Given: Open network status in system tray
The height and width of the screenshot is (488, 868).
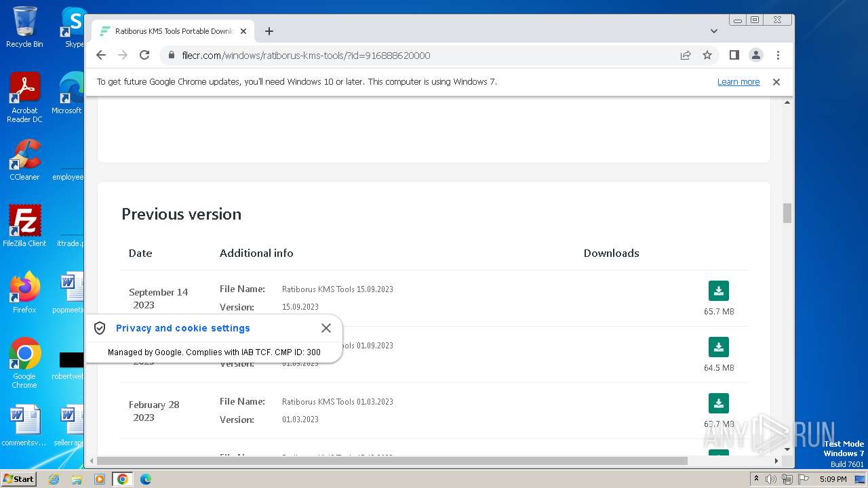Looking at the screenshot, I should tap(787, 479).
